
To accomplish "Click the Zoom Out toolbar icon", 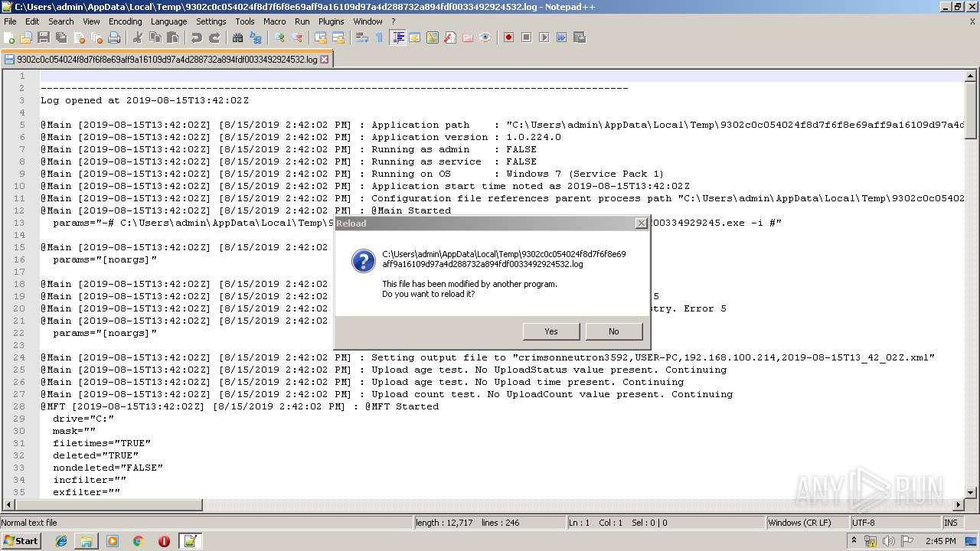I will (297, 37).
